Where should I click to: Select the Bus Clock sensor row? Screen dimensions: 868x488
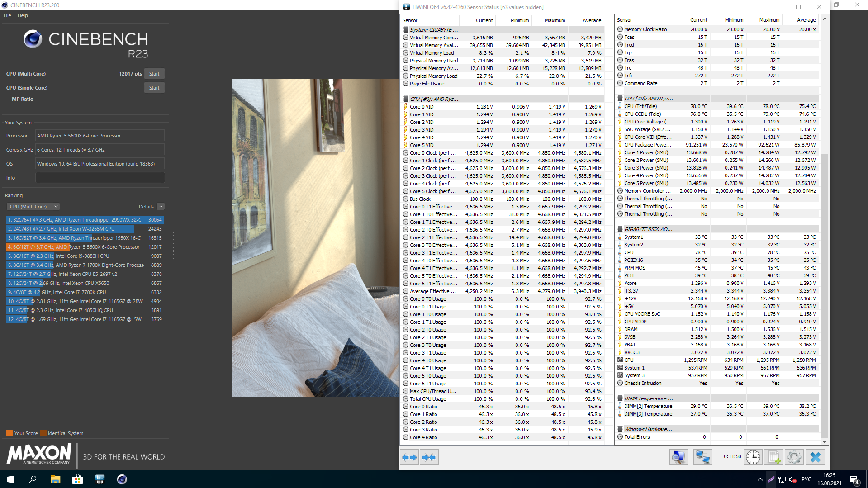point(503,199)
